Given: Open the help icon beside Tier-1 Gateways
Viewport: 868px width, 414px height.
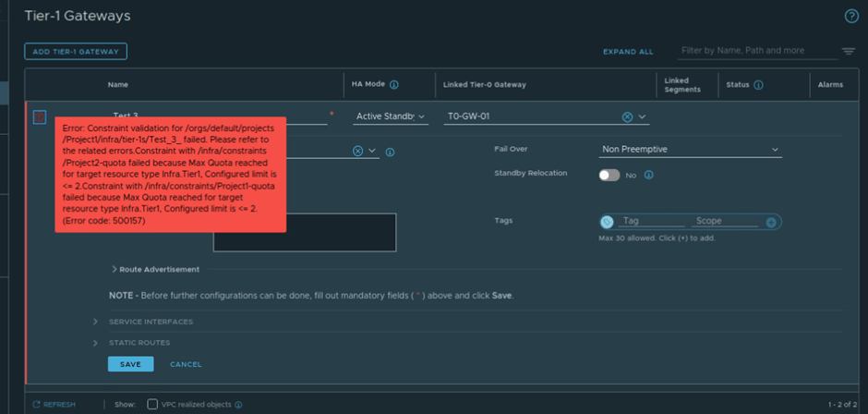Looking at the screenshot, I should click(x=851, y=16).
